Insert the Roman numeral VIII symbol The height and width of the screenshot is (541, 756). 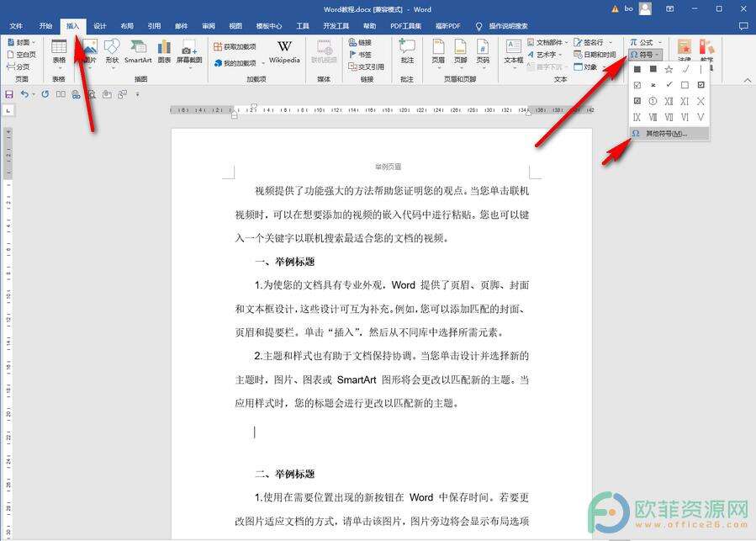[653, 117]
